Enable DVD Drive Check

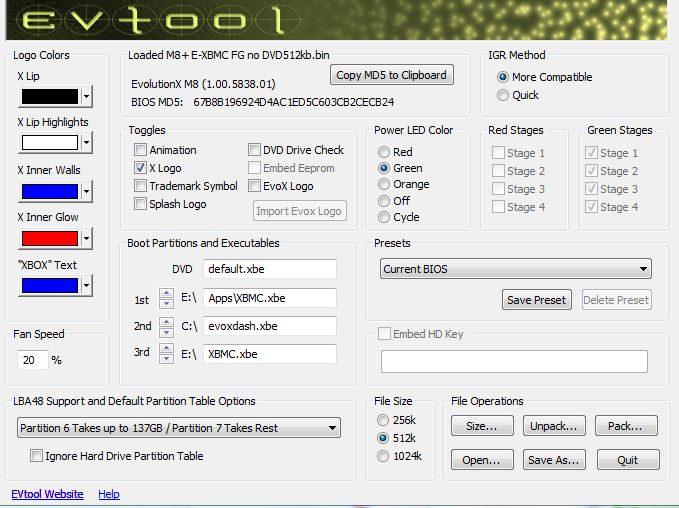pos(254,150)
